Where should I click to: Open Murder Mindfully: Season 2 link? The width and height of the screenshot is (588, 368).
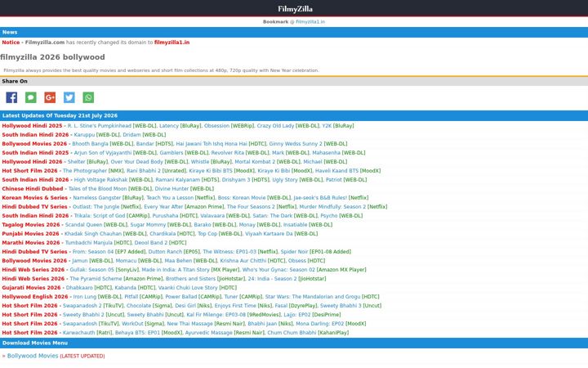332,207
